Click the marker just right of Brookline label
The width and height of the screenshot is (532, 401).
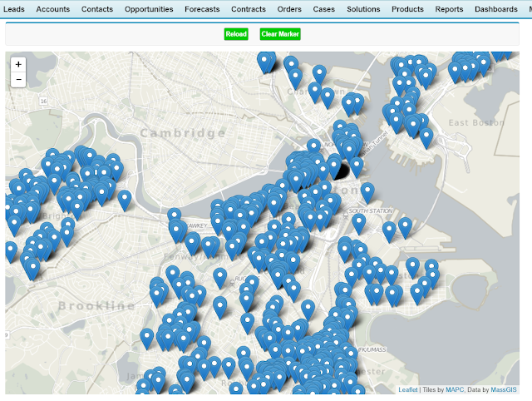[156, 296]
